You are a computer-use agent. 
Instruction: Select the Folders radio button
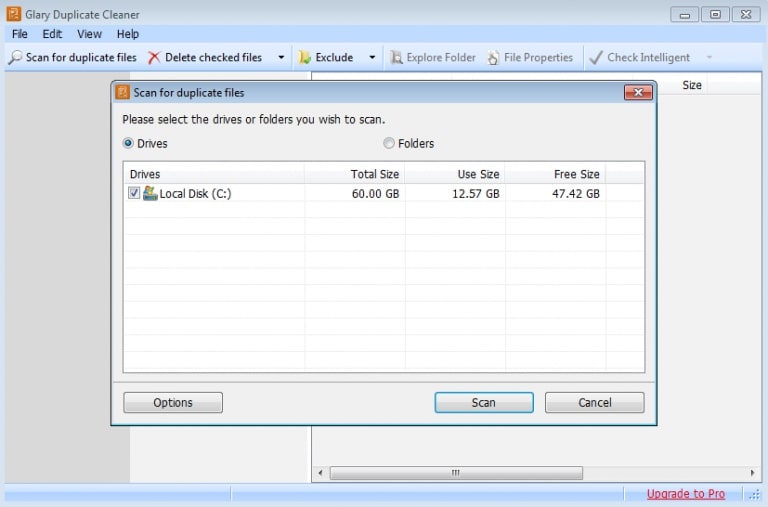tap(389, 143)
